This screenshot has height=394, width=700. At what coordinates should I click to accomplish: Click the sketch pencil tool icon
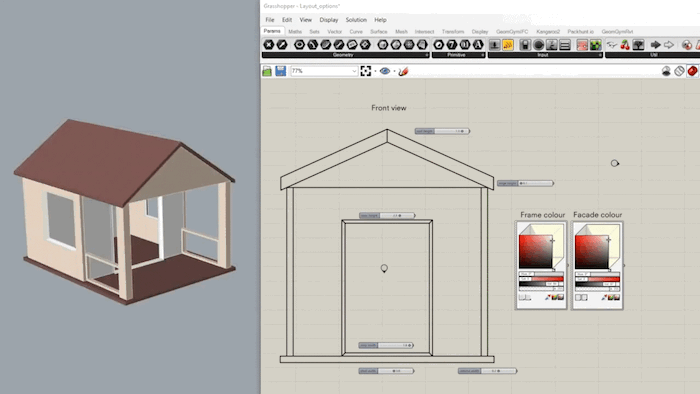pyautogui.click(x=403, y=71)
